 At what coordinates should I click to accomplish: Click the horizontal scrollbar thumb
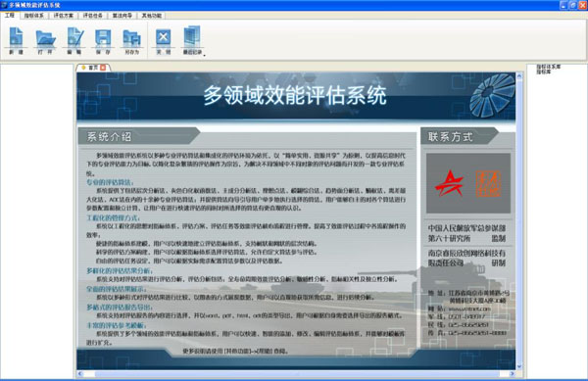(297, 373)
